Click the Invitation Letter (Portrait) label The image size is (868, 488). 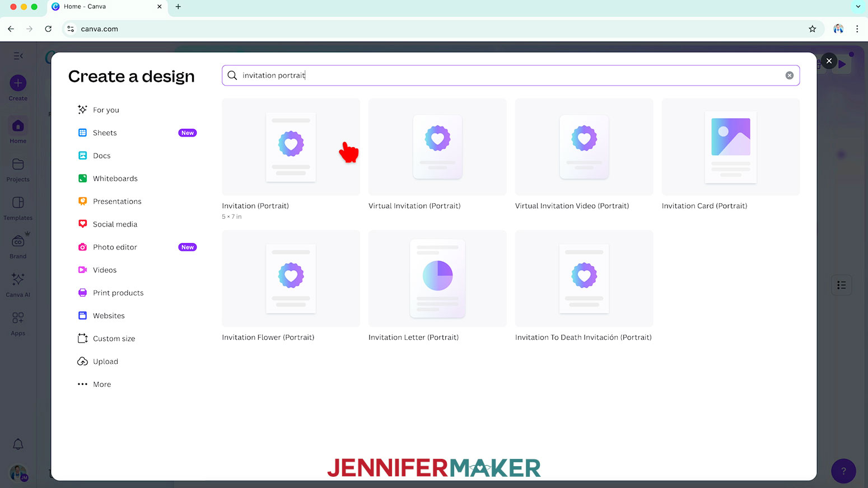[413, 337]
